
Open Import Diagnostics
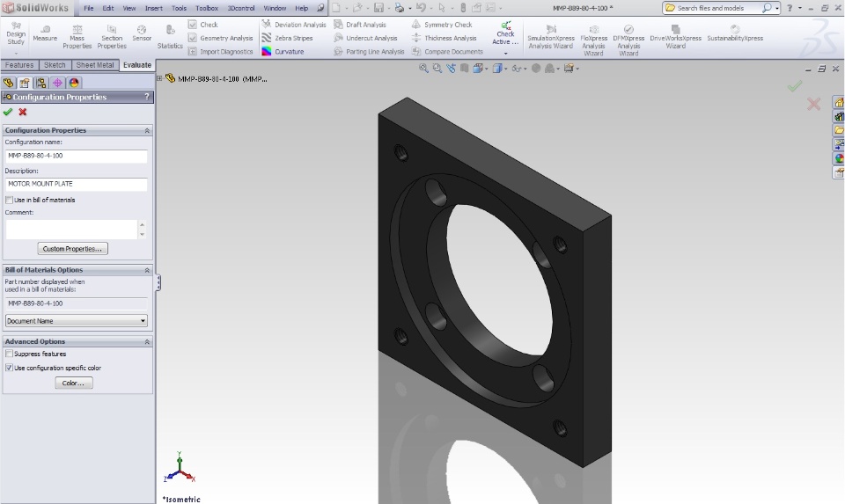pyautogui.click(x=220, y=52)
